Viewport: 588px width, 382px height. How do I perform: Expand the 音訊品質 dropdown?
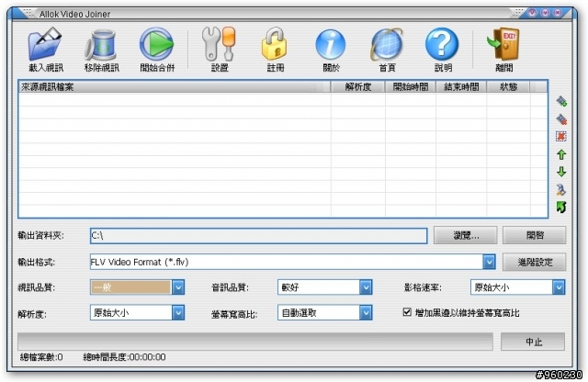366,287
